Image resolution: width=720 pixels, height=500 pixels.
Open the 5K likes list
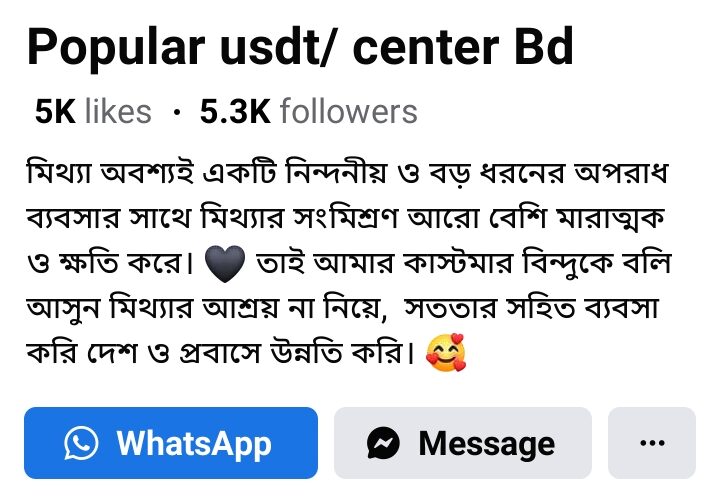click(x=93, y=112)
